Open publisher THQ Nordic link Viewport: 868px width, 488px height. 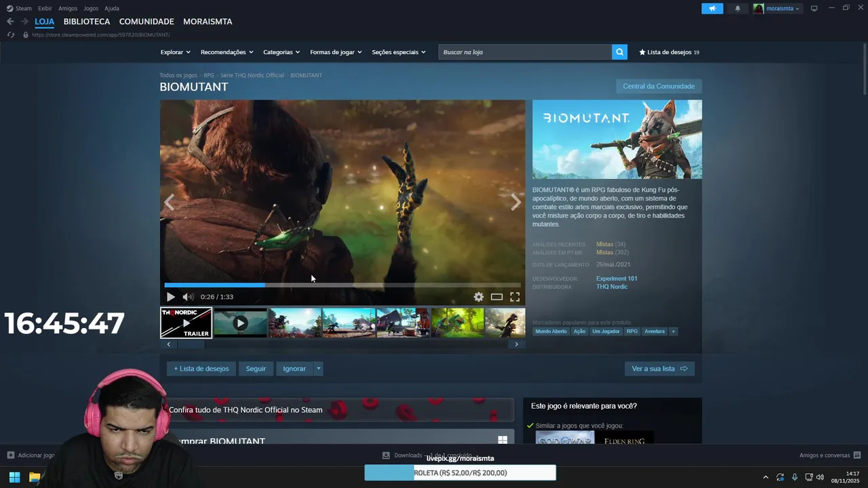[612, 287]
